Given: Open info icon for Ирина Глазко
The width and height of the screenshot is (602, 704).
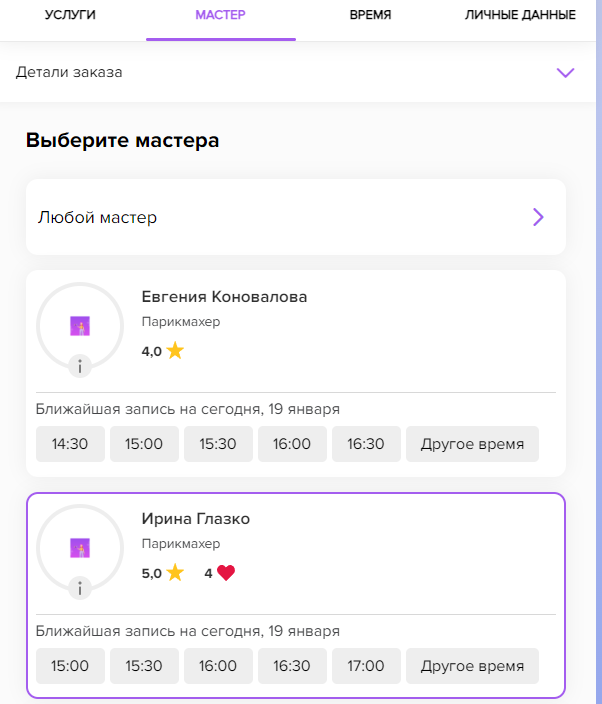Looking at the screenshot, I should click(80, 588).
